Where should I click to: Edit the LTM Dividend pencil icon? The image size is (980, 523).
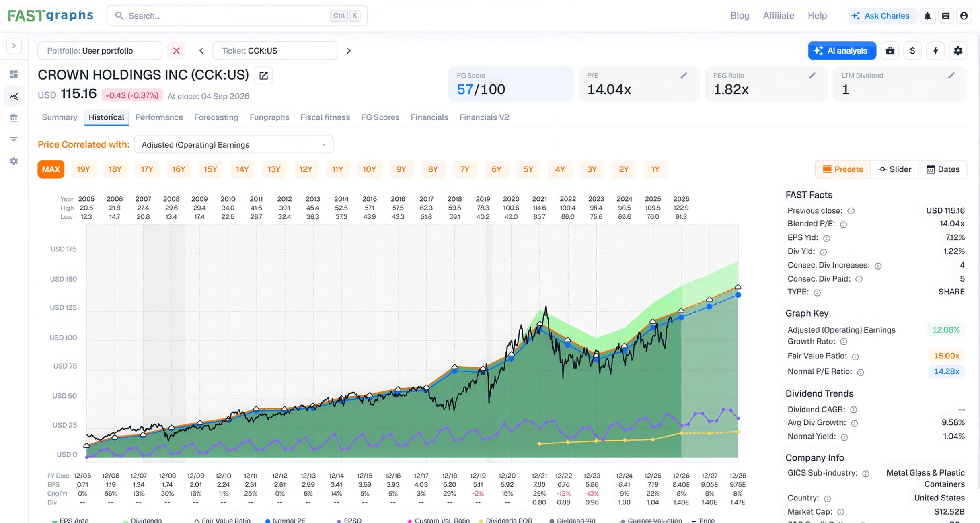[x=951, y=76]
